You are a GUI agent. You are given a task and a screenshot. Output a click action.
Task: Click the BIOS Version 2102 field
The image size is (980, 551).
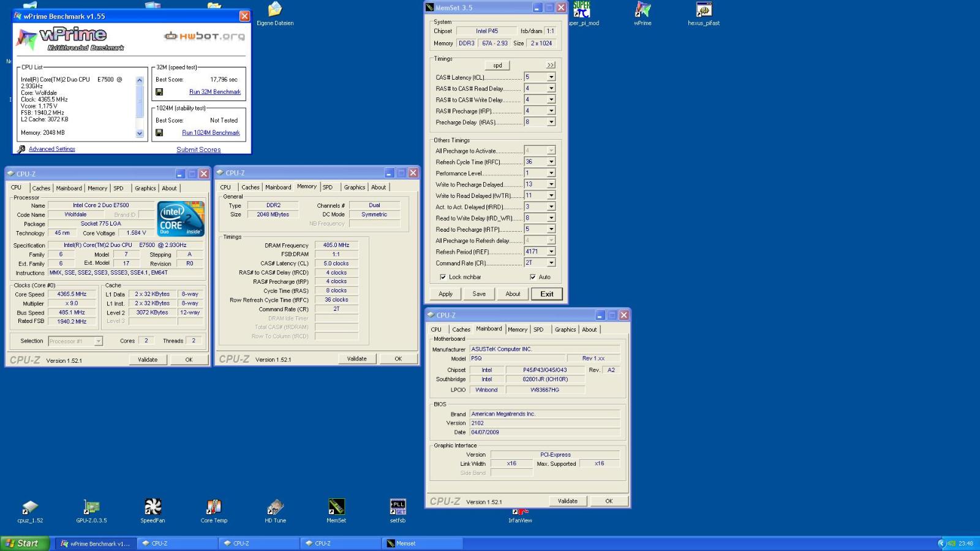(x=545, y=423)
